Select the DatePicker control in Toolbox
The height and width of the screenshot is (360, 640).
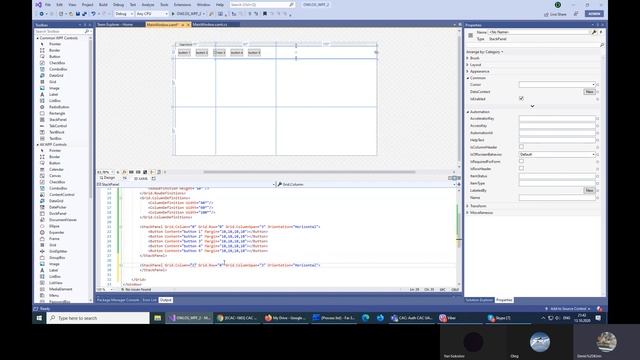pyautogui.click(x=58, y=207)
